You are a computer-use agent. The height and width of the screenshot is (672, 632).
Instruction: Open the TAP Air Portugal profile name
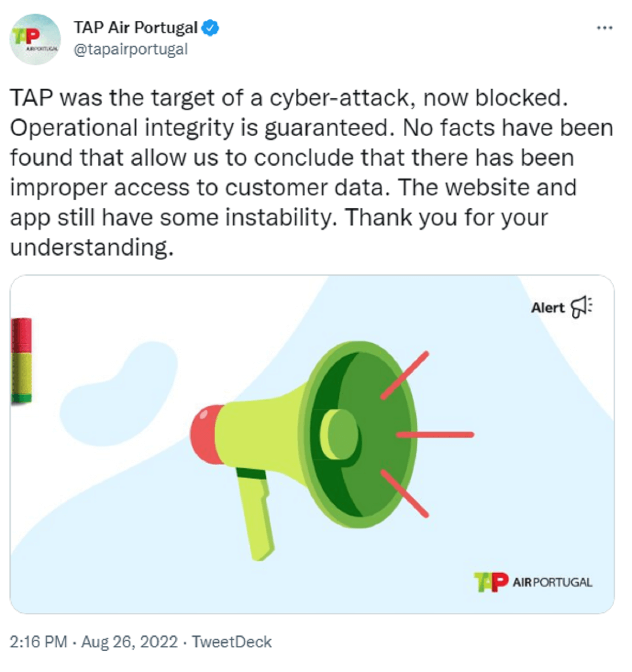[136, 28]
